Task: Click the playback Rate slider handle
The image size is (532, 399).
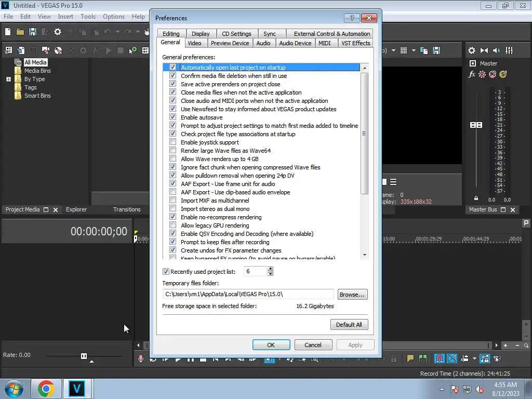Action: click(x=84, y=356)
